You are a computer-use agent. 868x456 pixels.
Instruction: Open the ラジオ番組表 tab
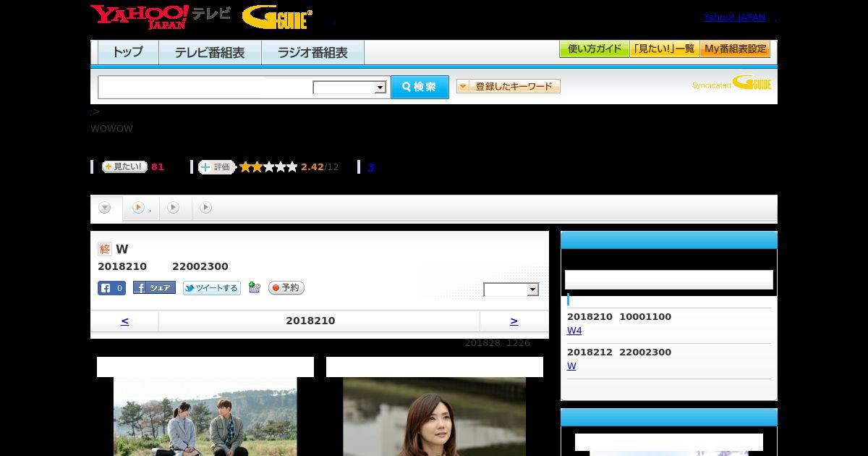point(312,52)
